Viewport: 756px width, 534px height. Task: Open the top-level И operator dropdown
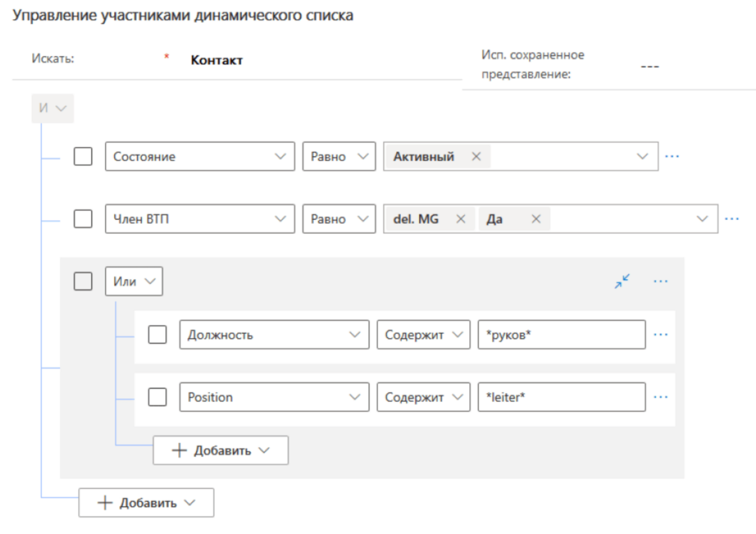(x=53, y=108)
